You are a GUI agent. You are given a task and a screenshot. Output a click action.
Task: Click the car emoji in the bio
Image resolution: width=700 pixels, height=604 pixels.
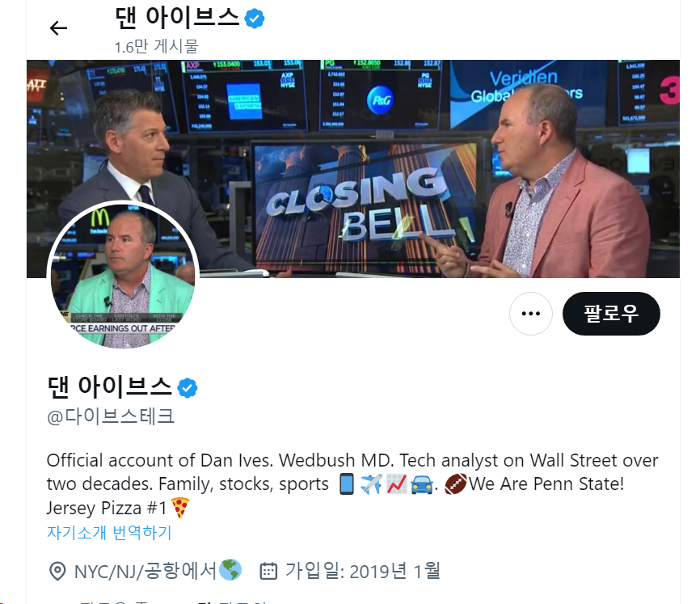coord(421,484)
